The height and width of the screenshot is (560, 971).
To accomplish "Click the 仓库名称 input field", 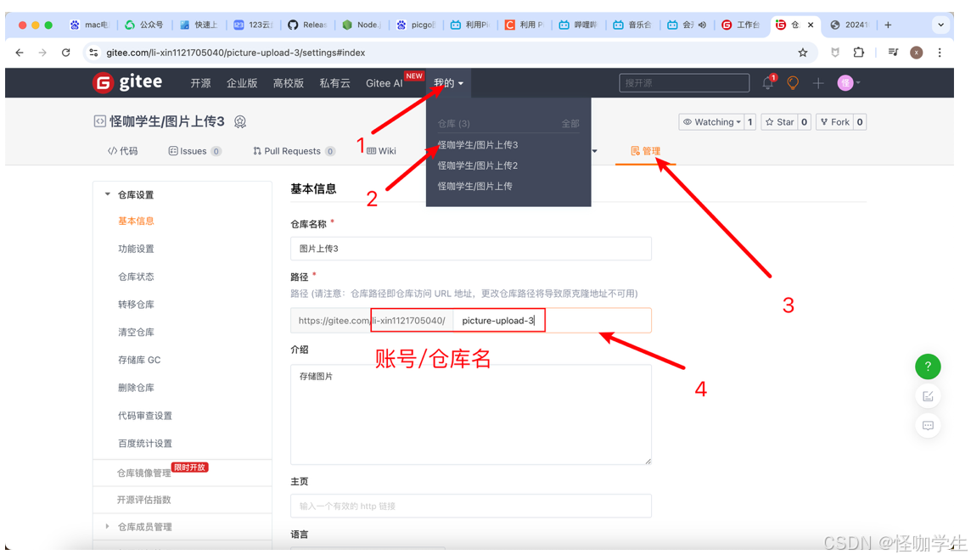I will click(x=470, y=248).
